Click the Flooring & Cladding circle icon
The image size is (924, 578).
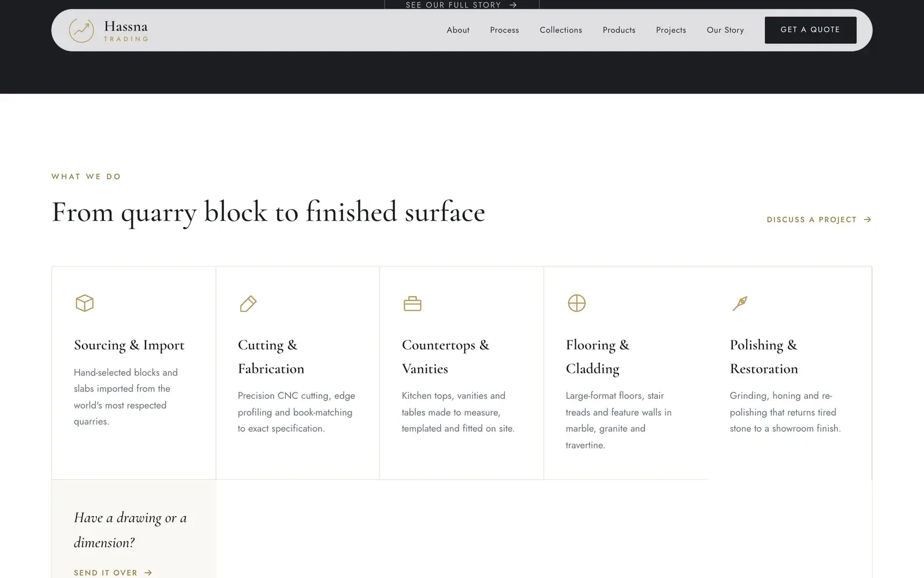(576, 303)
